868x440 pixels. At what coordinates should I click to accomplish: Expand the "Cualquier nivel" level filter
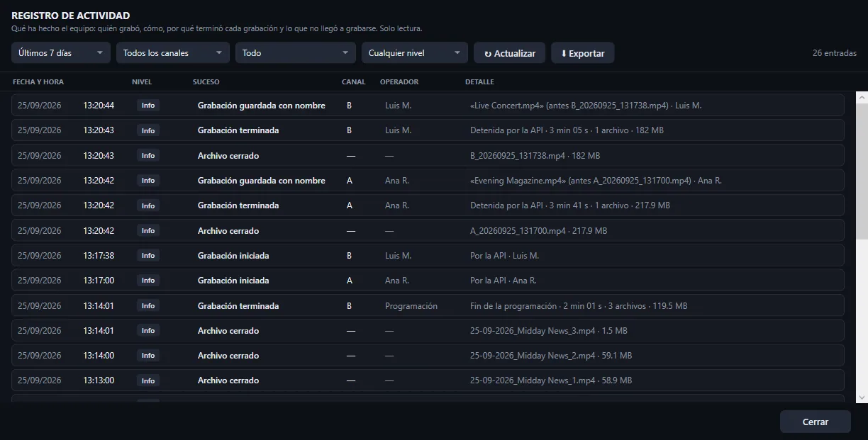point(415,53)
